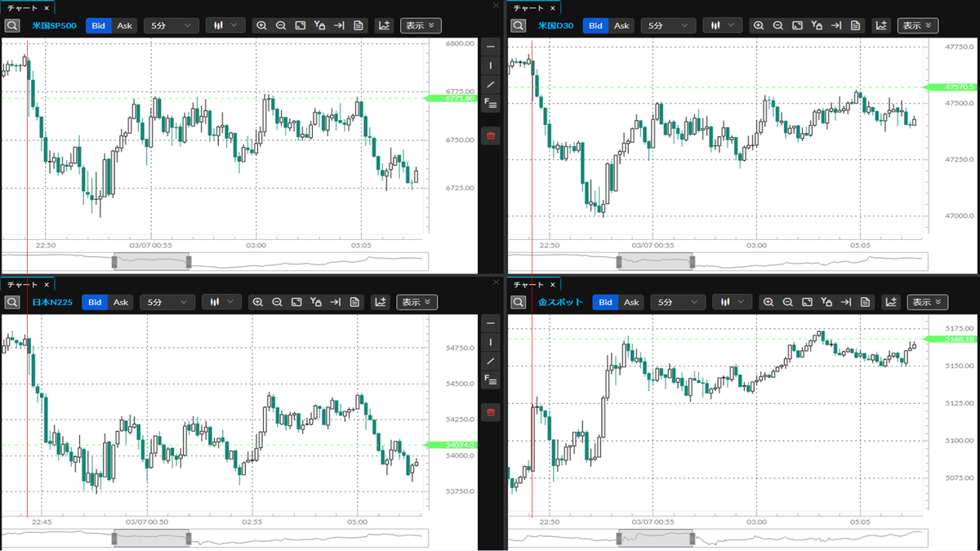Fit the 日本N225 chart to screen
This screenshot has width=980, height=551.
click(297, 302)
